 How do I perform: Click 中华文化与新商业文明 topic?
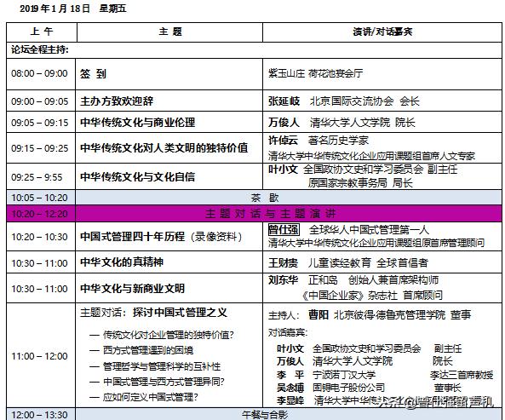click(132, 288)
